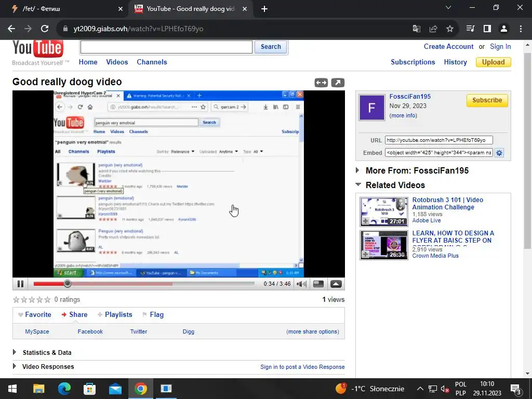Click the yellow Upload button
532x399 pixels.
tap(494, 62)
